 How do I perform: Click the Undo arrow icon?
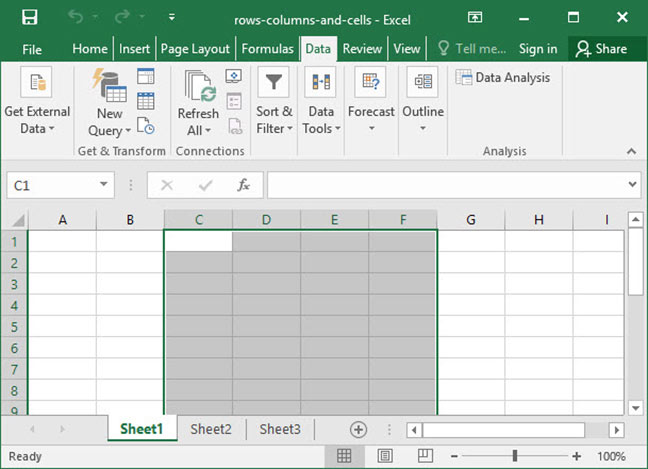(x=76, y=17)
